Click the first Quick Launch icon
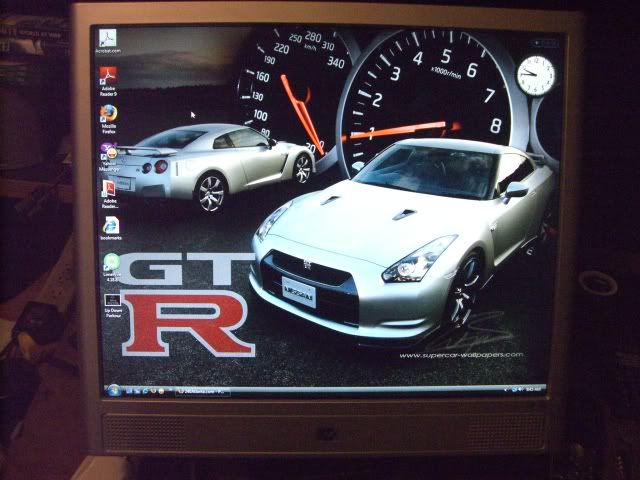The height and width of the screenshot is (480, 640). pyautogui.click(x=128, y=391)
